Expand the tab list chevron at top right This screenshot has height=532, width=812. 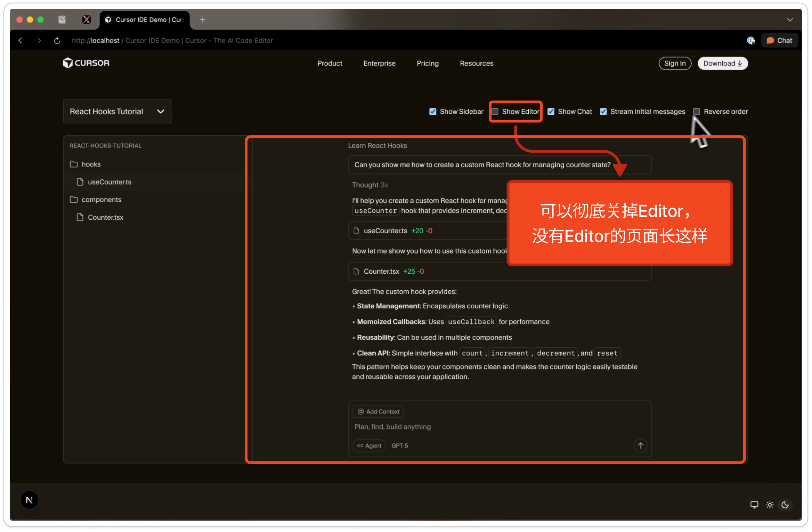pyautogui.click(x=790, y=20)
